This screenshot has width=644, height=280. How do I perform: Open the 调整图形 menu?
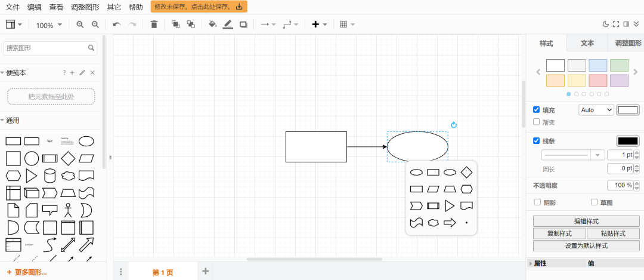click(x=85, y=7)
